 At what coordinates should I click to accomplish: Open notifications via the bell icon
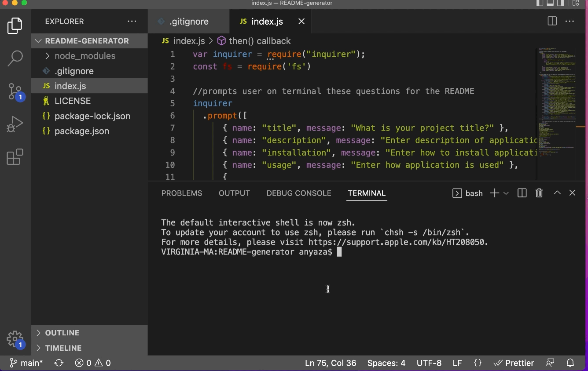click(570, 363)
